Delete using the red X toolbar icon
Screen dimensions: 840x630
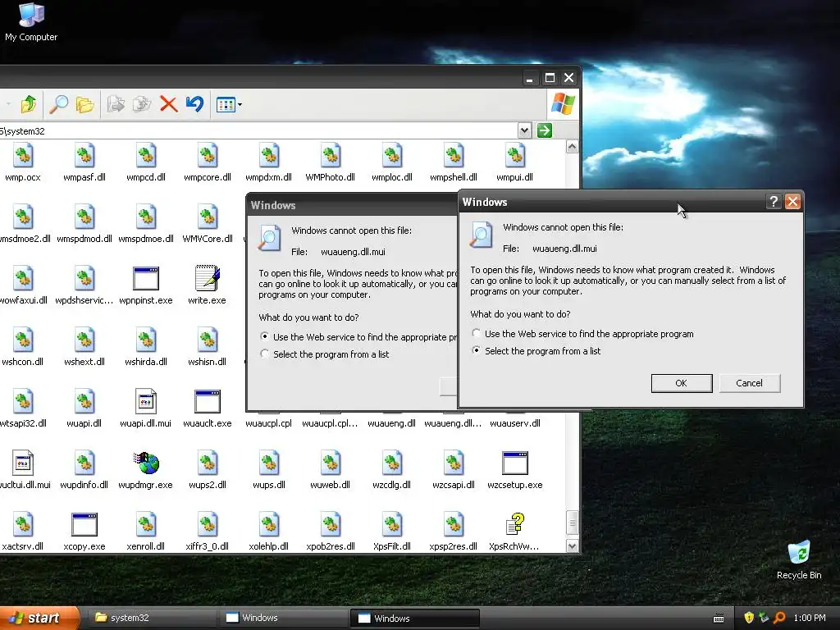click(x=168, y=104)
